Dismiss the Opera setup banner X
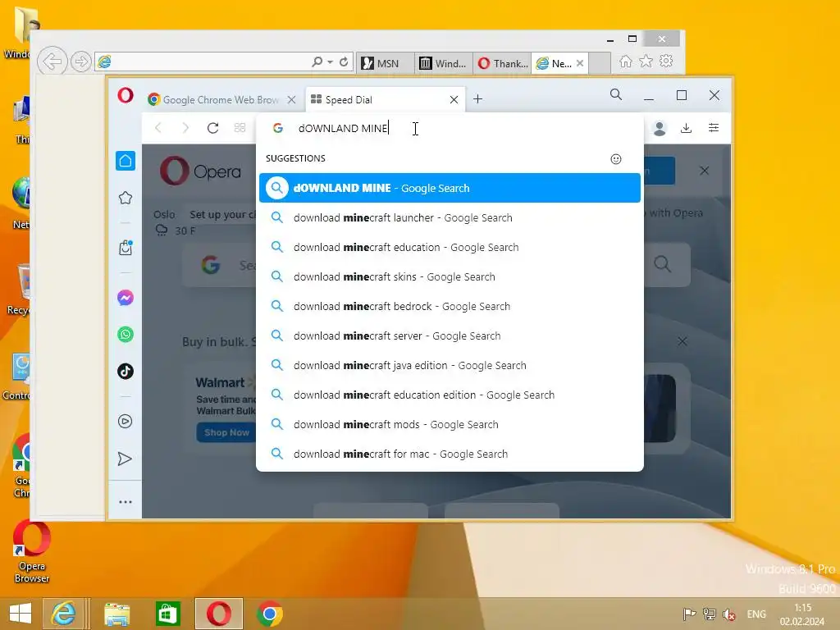The width and height of the screenshot is (840, 630). pos(705,171)
